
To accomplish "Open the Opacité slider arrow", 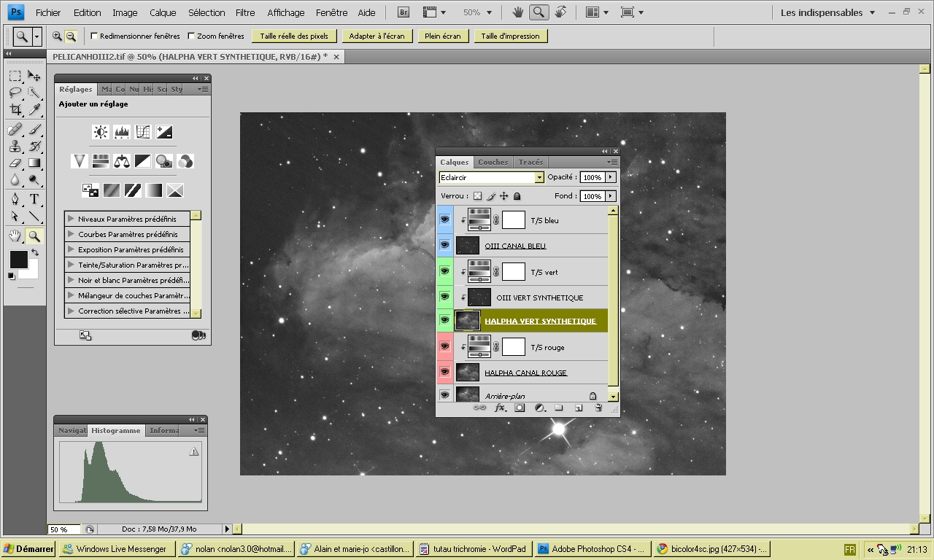I will (611, 177).
